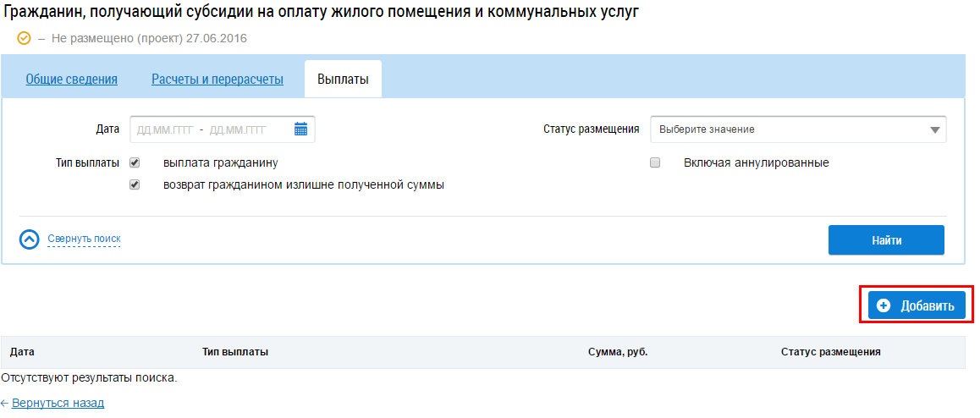Enable the "Включая аннулированные" checkbox

point(654,162)
